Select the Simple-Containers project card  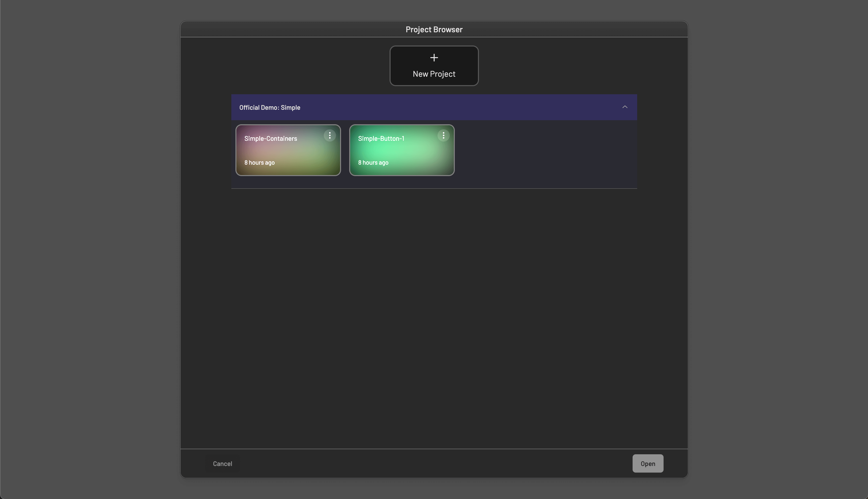click(288, 151)
